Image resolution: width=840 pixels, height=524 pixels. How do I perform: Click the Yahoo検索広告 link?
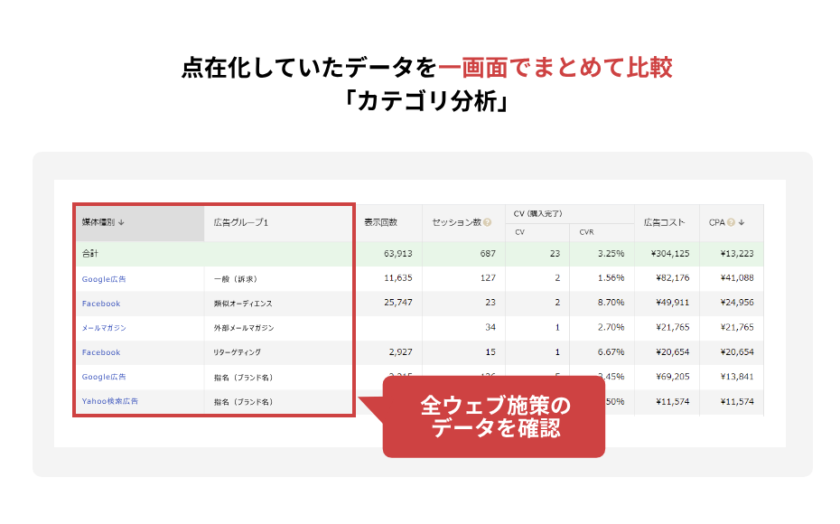(x=110, y=401)
